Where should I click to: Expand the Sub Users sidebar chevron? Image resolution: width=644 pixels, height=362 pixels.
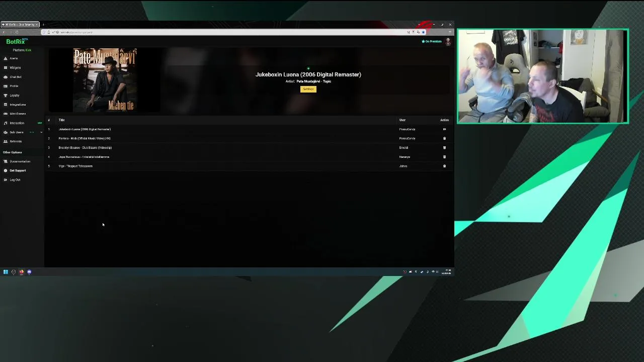click(x=41, y=132)
